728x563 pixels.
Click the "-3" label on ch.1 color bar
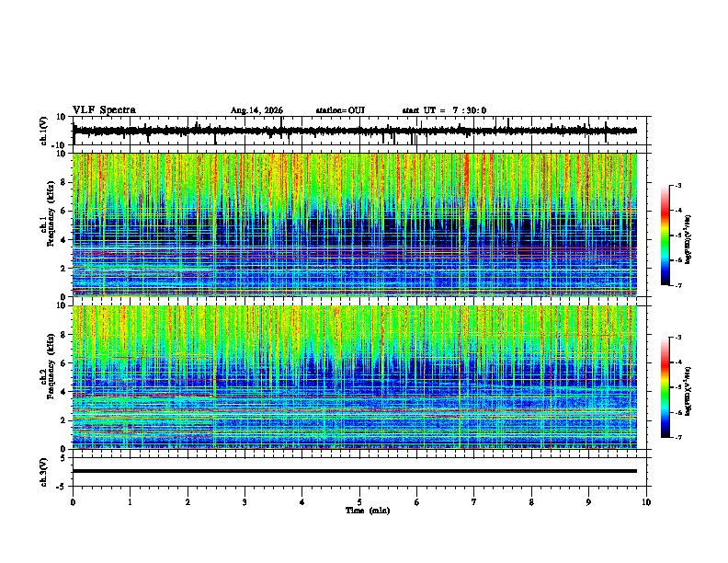[677, 185]
